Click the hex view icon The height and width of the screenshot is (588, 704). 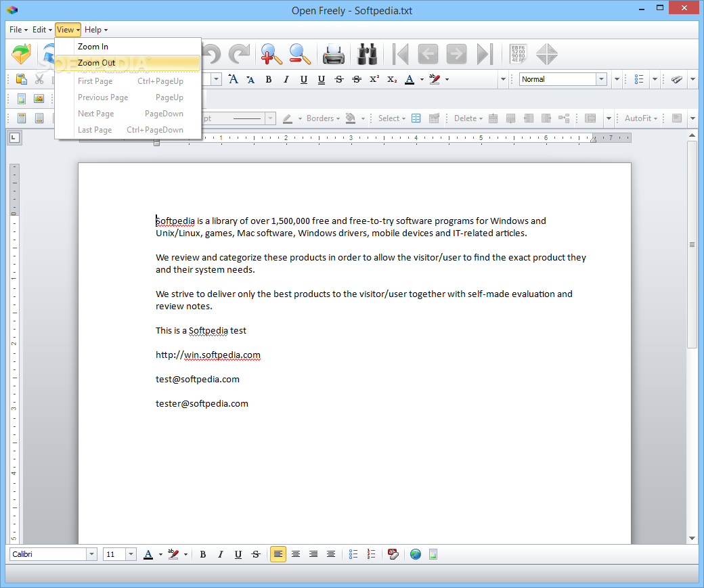point(518,54)
